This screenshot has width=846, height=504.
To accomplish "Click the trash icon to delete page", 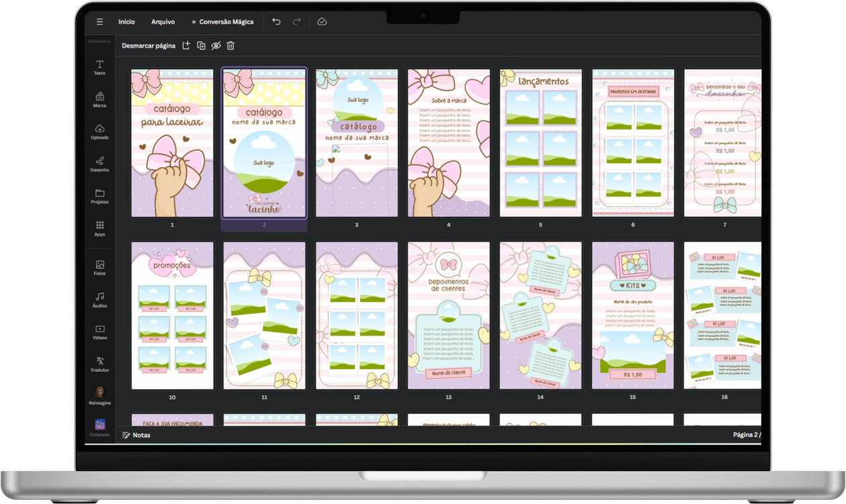I will [x=230, y=46].
